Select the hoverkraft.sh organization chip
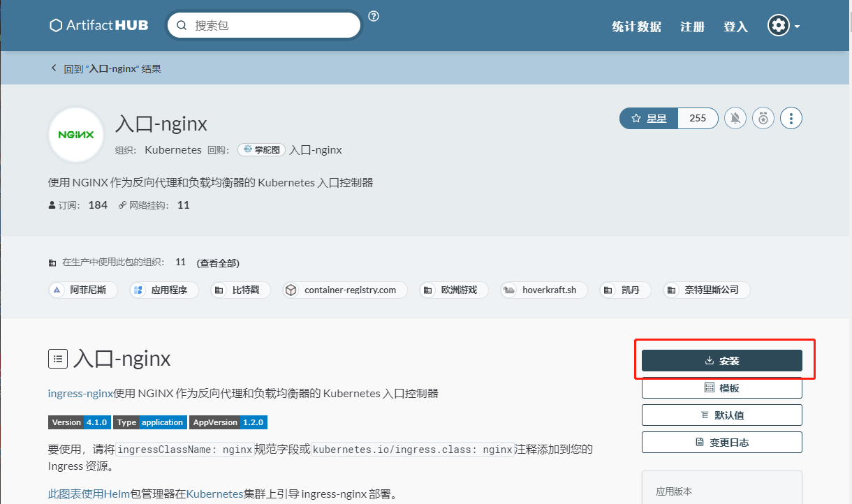This screenshot has width=852, height=504. coord(544,290)
